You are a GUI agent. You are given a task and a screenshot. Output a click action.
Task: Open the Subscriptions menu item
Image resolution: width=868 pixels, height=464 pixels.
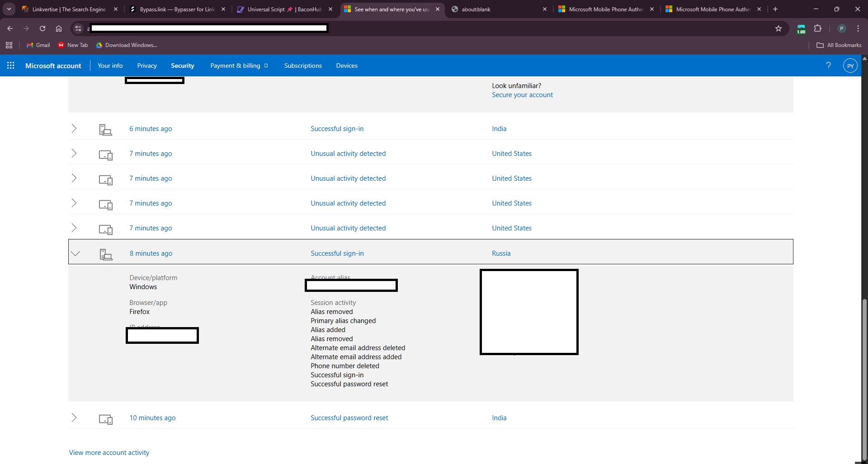click(303, 66)
